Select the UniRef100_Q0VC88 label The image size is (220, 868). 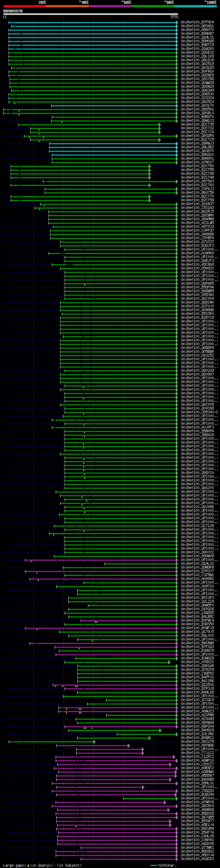coord(197,409)
